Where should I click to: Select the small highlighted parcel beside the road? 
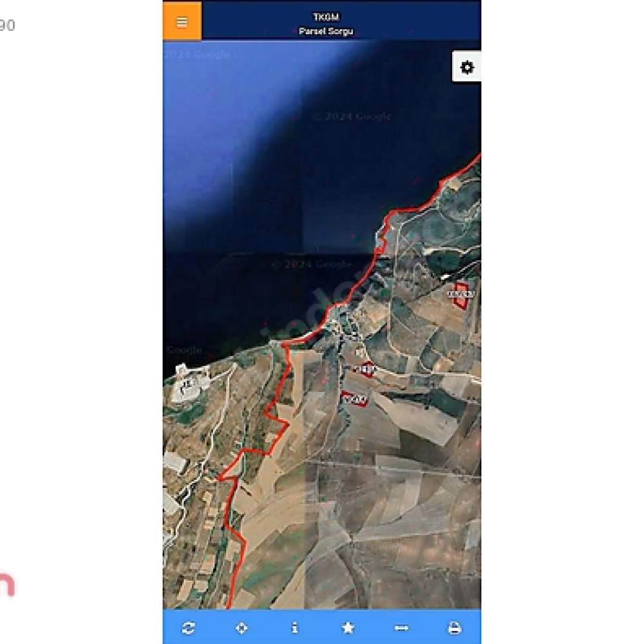point(366,369)
